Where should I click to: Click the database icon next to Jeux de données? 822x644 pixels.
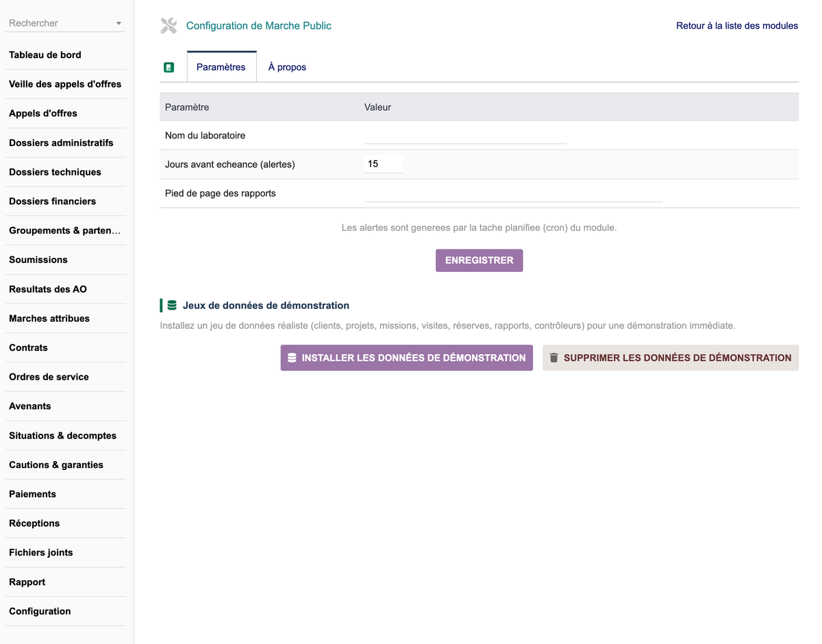click(172, 306)
